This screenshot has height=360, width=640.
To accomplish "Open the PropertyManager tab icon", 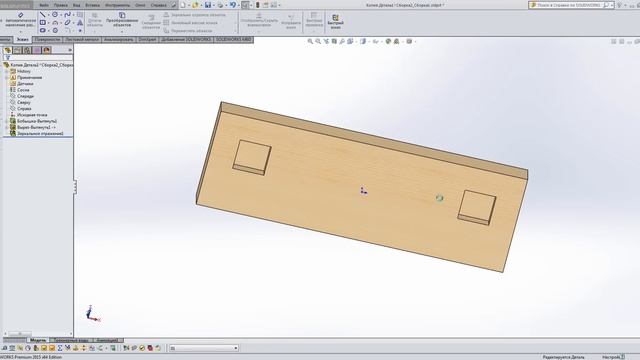I will point(17,50).
